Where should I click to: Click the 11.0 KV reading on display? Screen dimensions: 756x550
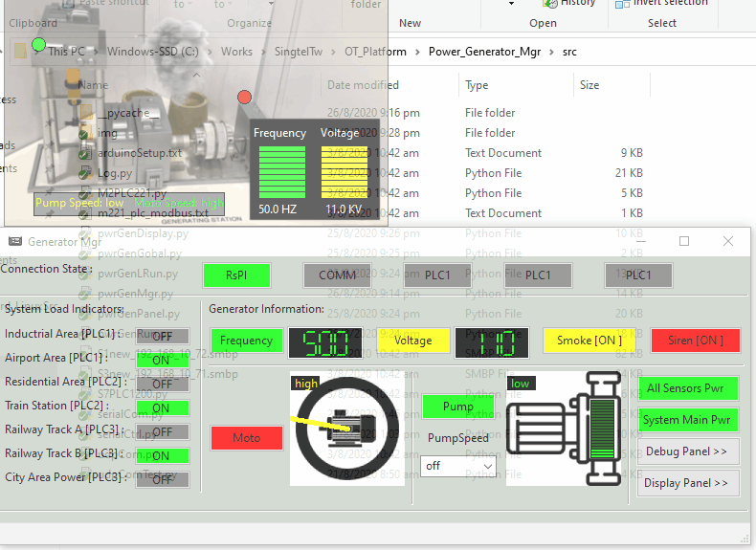[x=344, y=209]
